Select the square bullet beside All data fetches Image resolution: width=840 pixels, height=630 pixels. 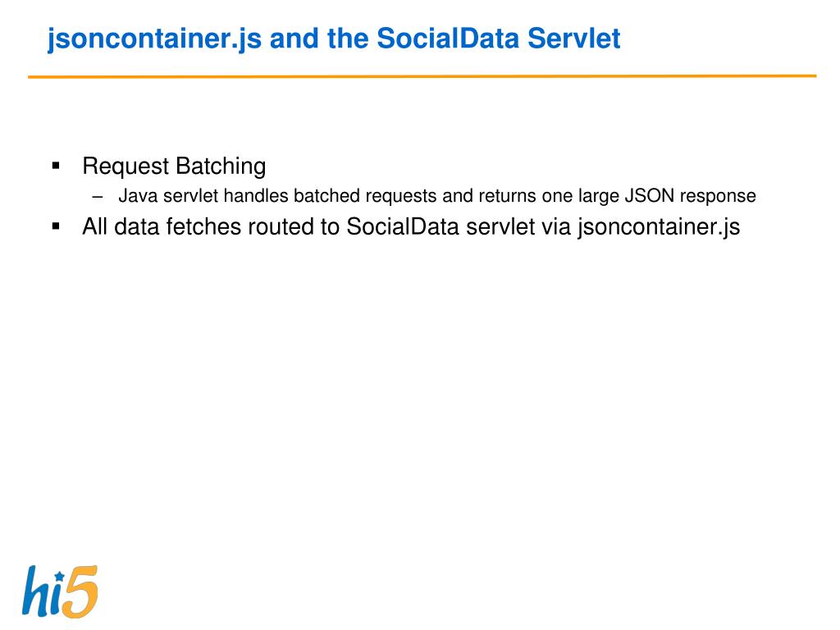(56, 226)
